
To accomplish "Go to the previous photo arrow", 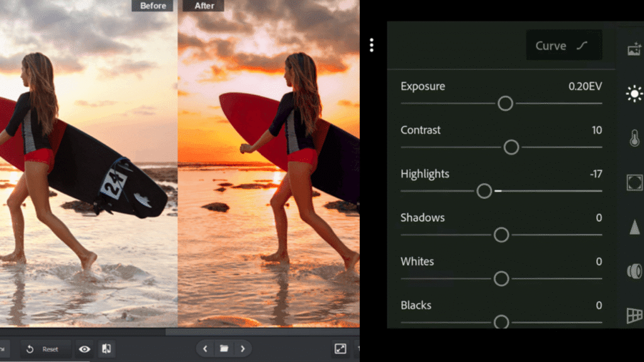I will [x=206, y=349].
